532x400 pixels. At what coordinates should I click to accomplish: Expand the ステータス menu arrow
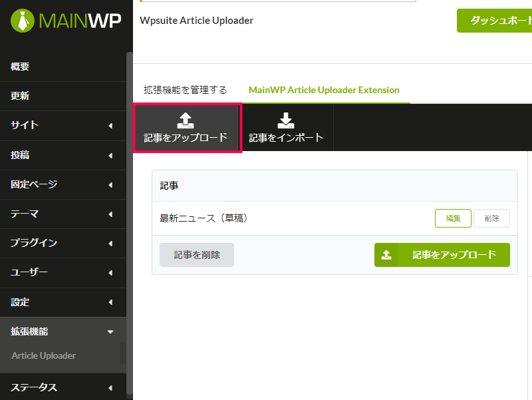[110, 388]
